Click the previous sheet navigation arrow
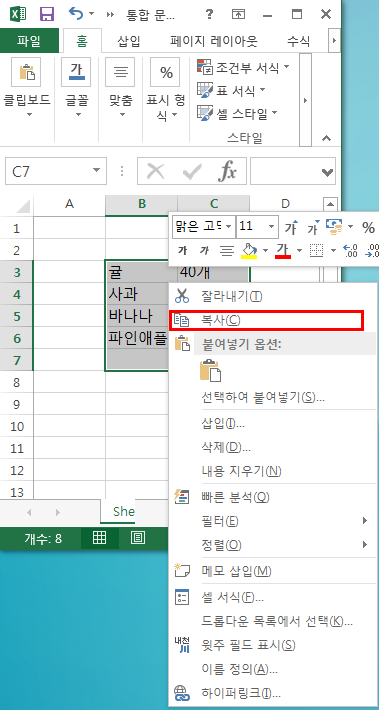This screenshot has width=379, height=710. pyautogui.click(x=29, y=513)
